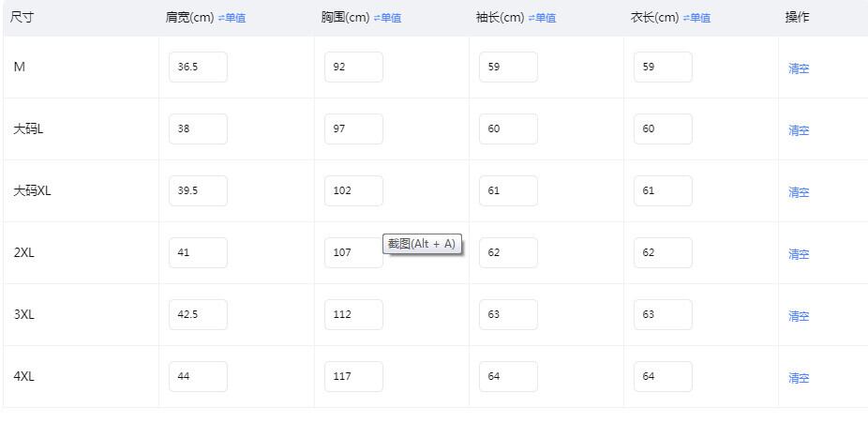Focus the 2XL garment length input 62
868x423 pixels.
pyautogui.click(x=663, y=253)
